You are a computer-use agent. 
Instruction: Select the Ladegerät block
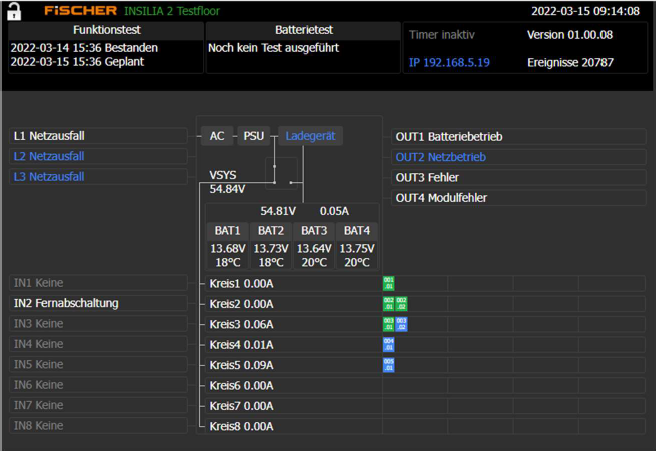click(310, 136)
